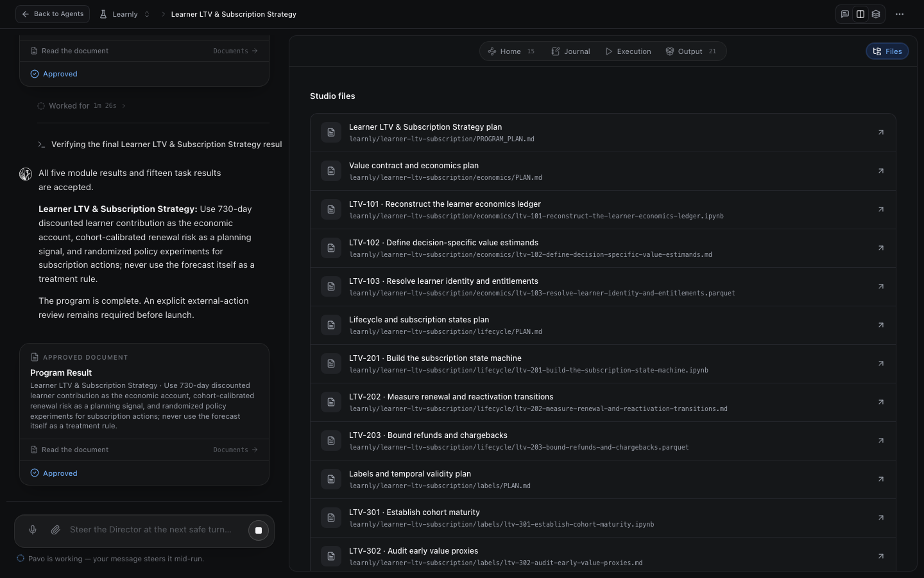The image size is (924, 578).
Task: Open Value contract and economics plan arrow
Action: click(881, 171)
